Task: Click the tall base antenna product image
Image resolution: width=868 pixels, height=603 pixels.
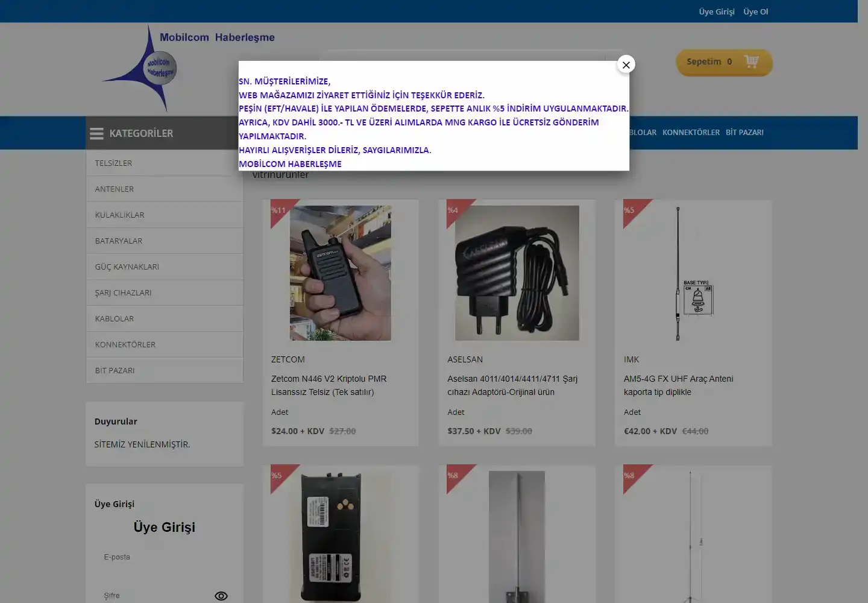Action: (693, 537)
